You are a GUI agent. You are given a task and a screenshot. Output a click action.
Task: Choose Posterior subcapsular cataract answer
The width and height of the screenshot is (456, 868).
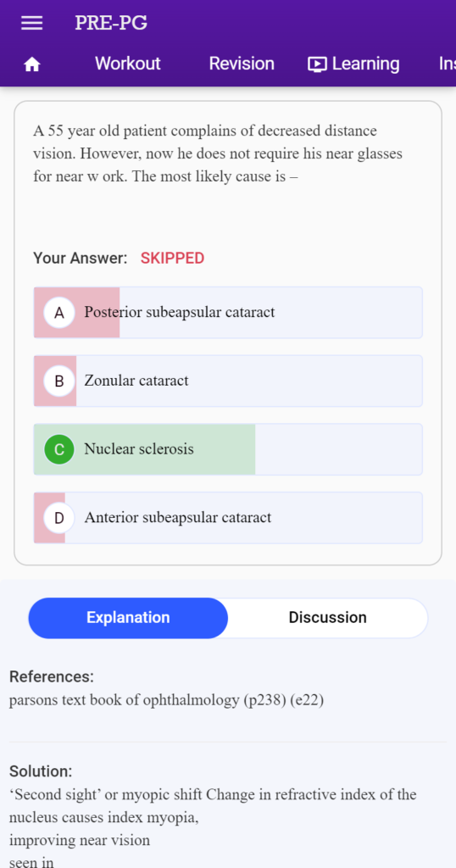(x=228, y=313)
